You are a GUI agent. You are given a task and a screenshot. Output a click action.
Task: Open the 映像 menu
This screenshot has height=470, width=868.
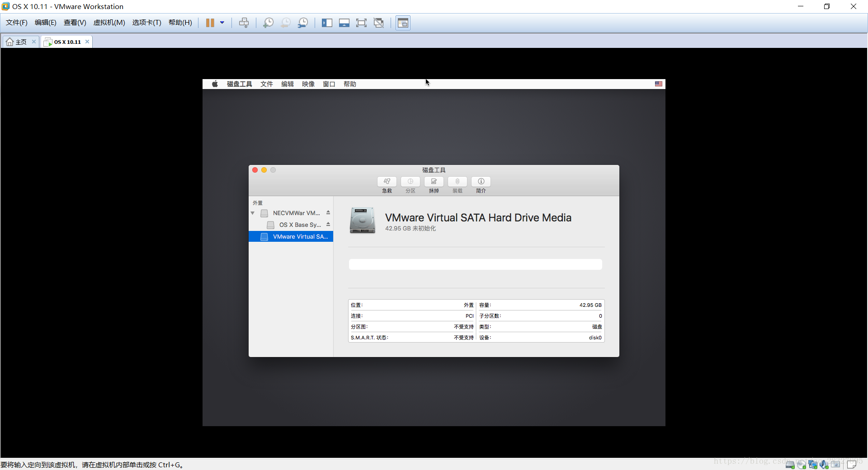pos(308,84)
